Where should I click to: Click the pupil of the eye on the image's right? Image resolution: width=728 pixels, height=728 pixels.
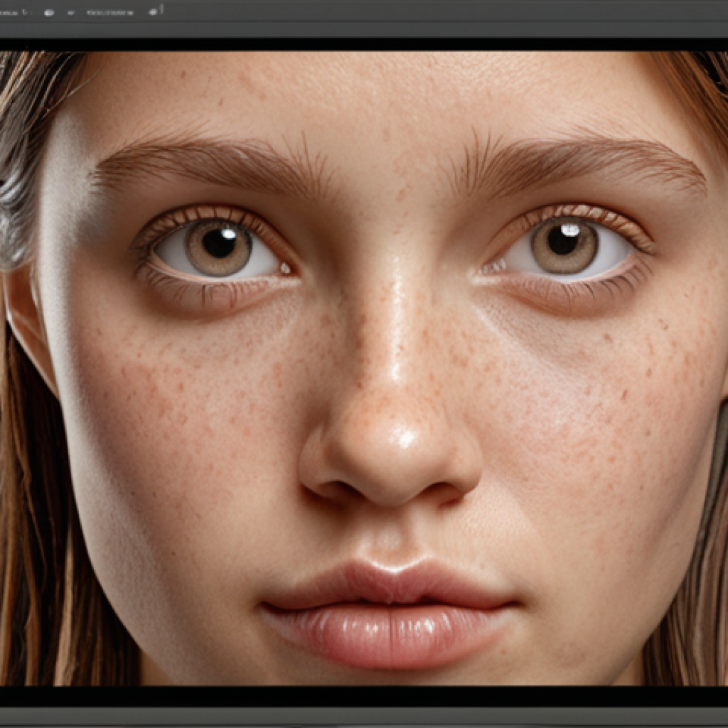(564, 242)
